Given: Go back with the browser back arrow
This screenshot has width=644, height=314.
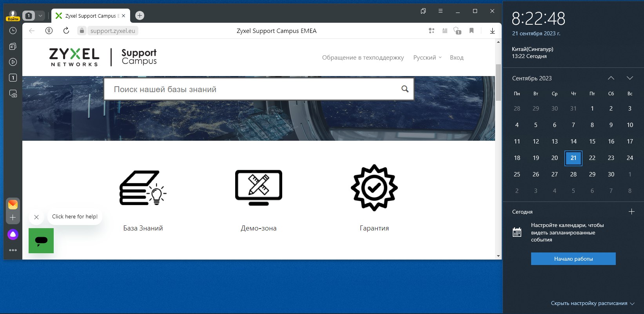Looking at the screenshot, I should point(32,31).
